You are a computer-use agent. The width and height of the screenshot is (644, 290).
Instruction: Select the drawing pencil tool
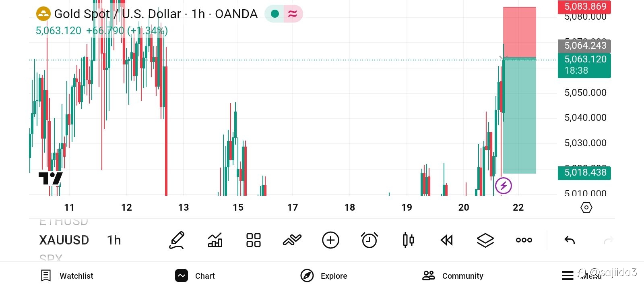[177, 240]
